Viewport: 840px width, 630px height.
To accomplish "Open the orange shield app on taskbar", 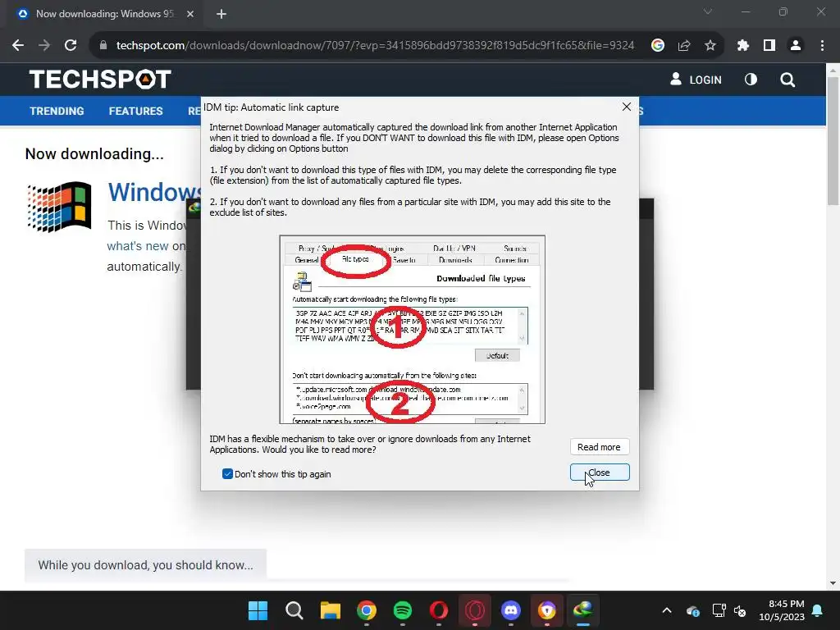I will coord(547,610).
